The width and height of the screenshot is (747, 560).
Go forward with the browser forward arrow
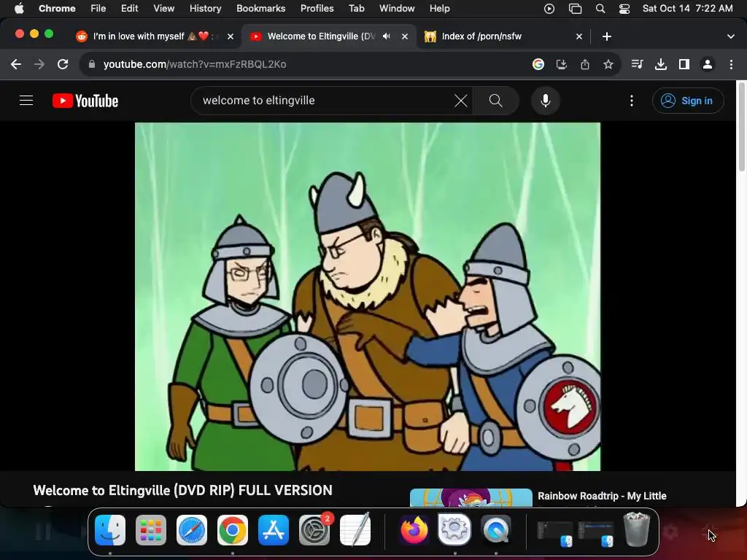[x=39, y=64]
